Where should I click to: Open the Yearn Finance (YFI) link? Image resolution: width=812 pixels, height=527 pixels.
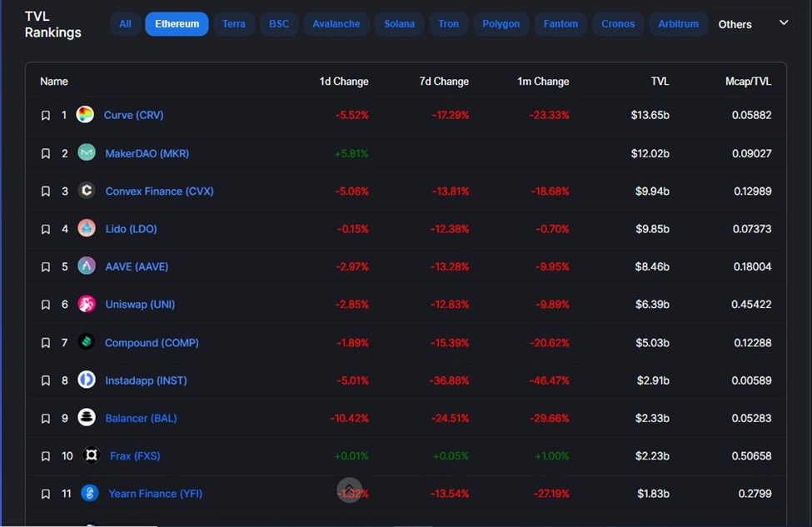tap(156, 494)
